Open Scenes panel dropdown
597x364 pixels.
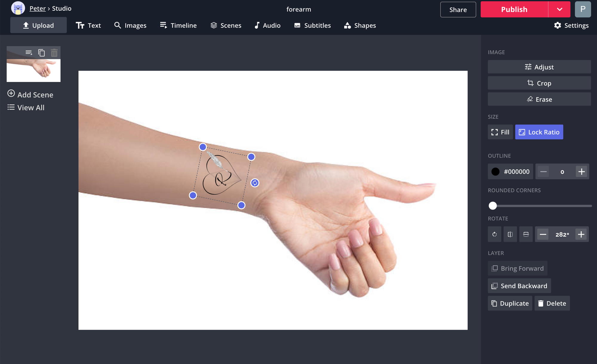click(226, 26)
